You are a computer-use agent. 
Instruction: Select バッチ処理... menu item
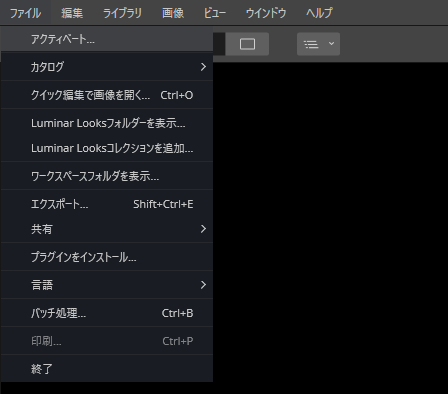tap(107, 313)
